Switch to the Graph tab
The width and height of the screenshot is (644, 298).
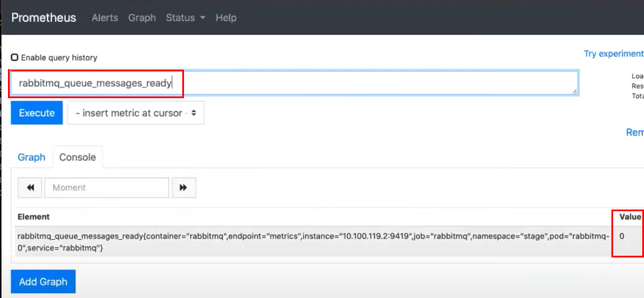tap(31, 157)
